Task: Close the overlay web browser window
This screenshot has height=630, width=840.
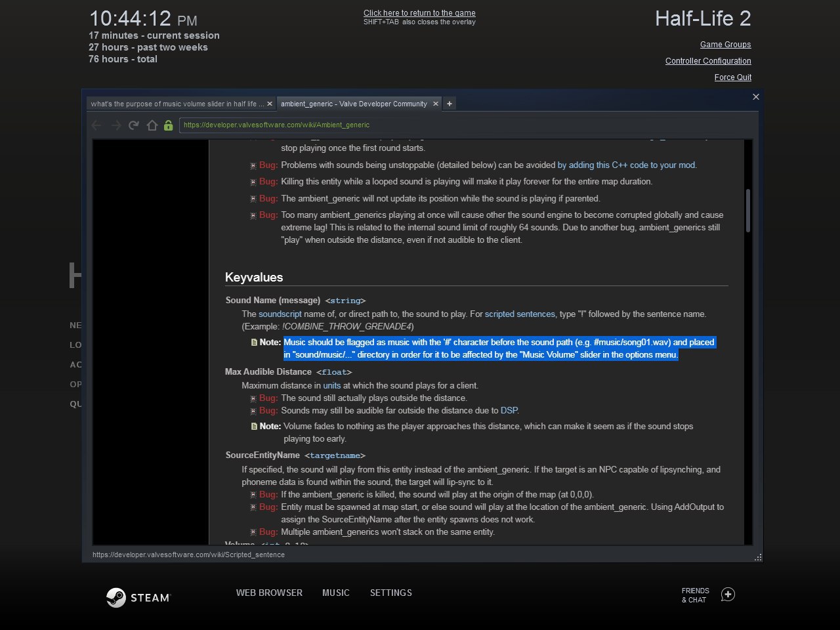Action: tap(756, 96)
